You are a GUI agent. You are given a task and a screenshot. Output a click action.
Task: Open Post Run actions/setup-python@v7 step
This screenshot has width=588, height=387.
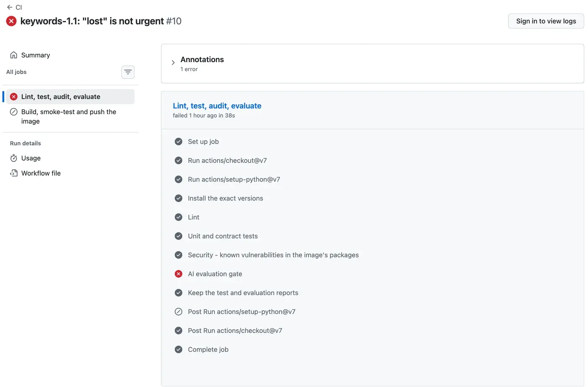pyautogui.click(x=242, y=312)
